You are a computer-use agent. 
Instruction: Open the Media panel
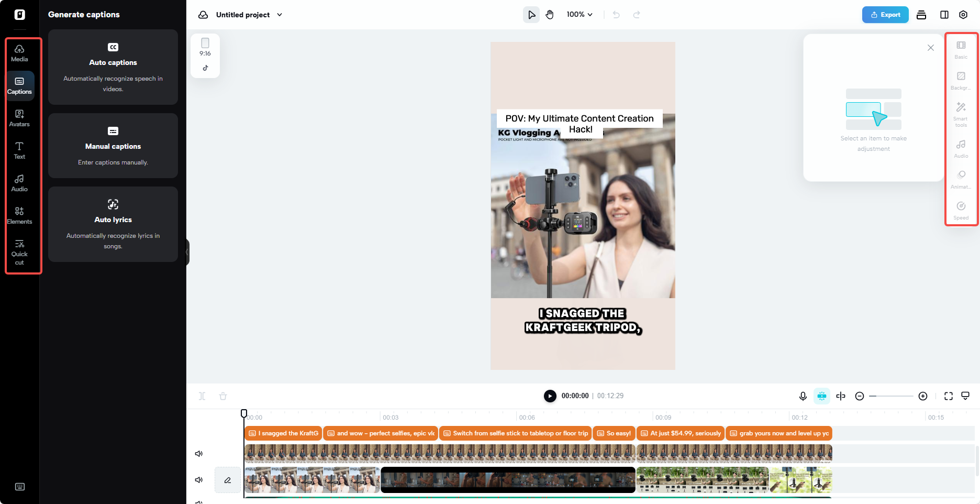point(19,53)
